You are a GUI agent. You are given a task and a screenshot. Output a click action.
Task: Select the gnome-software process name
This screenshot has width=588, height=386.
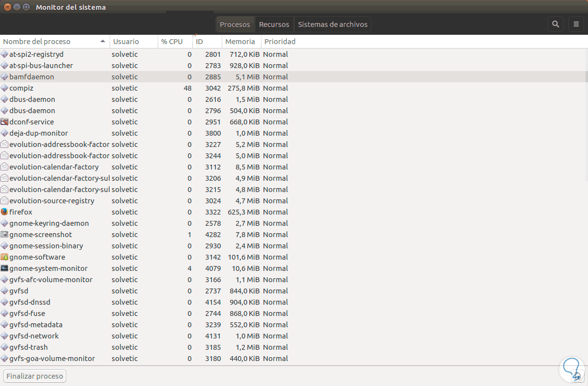tap(37, 257)
